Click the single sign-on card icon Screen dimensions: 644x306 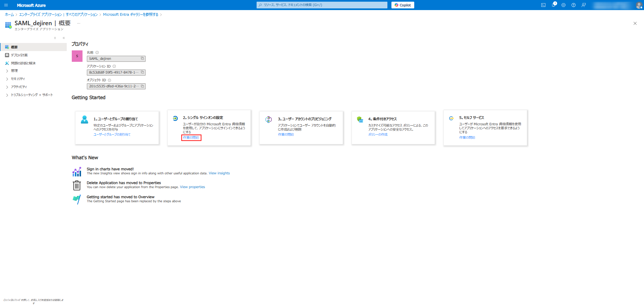(x=175, y=118)
